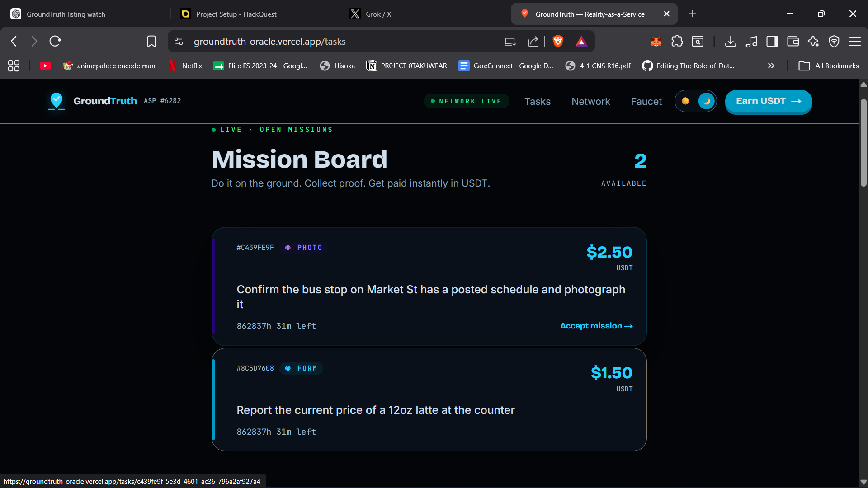Screen dimensions: 868x488
Task: Open the MetaMask fox extension
Action: [656, 42]
